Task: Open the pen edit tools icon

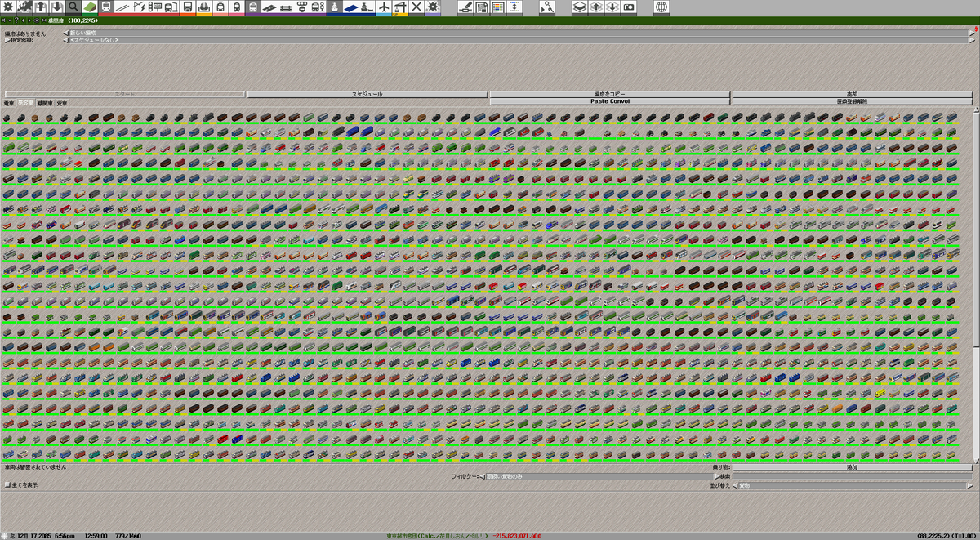Action: (465, 8)
